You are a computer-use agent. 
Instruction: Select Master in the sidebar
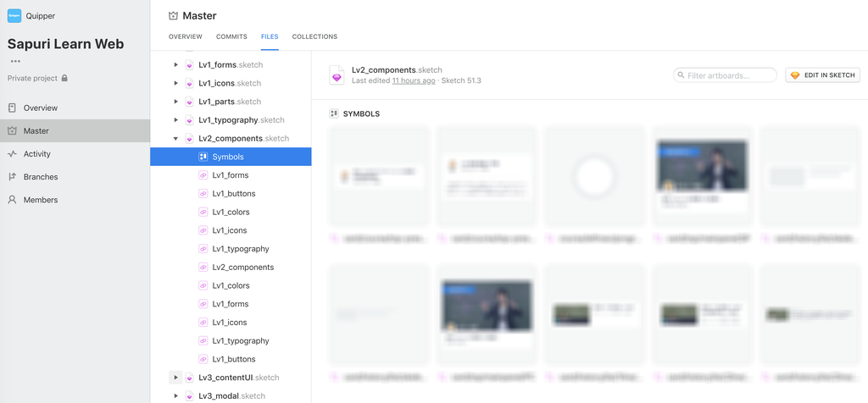coord(75,131)
